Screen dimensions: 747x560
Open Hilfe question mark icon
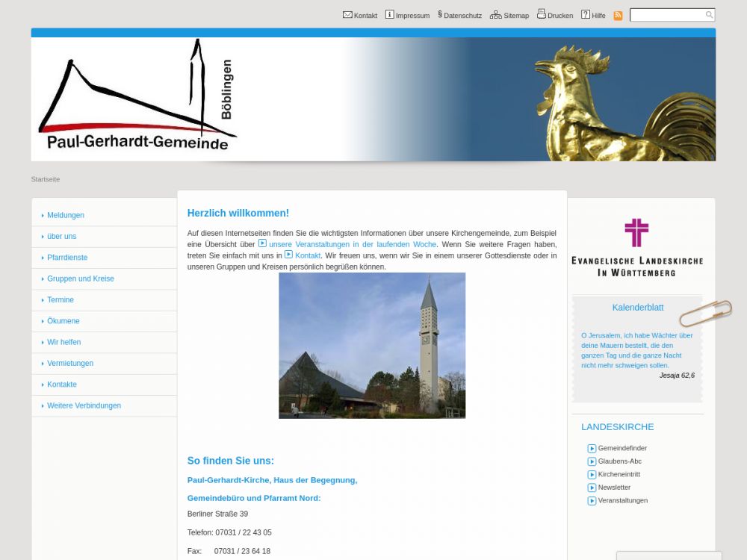click(x=586, y=14)
